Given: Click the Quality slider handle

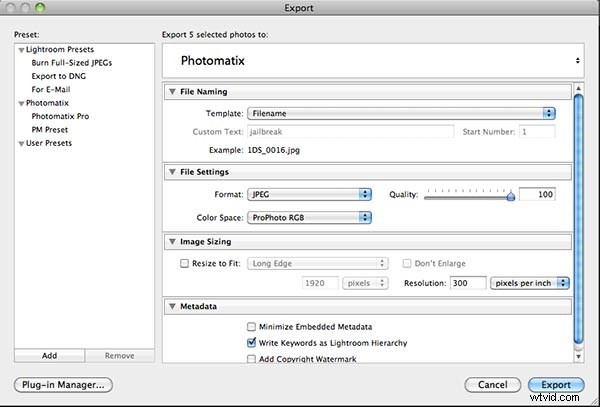Looking at the screenshot, I should [x=510, y=196].
